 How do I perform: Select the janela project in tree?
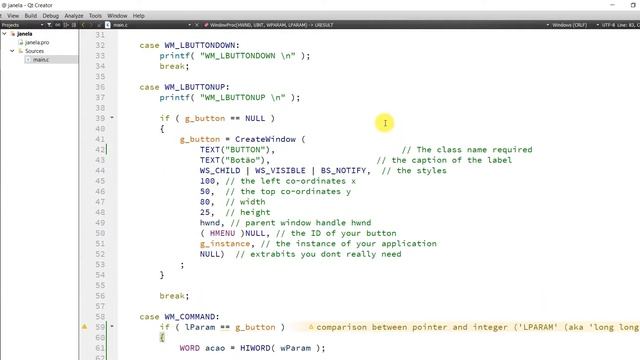(x=24, y=34)
